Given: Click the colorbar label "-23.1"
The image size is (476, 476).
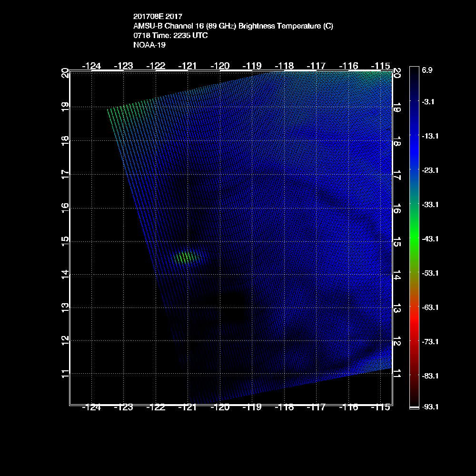Looking at the screenshot, I should click(x=430, y=170).
